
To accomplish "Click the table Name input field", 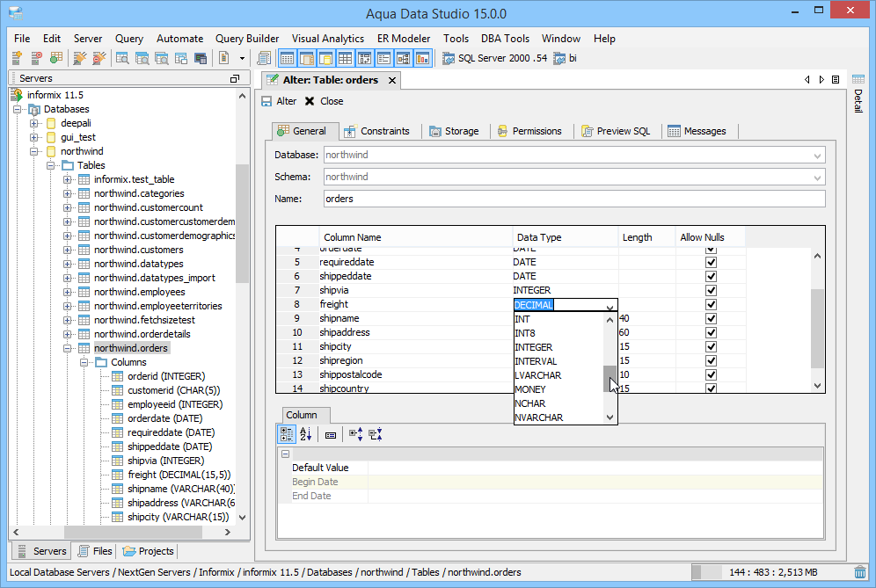I will point(573,199).
